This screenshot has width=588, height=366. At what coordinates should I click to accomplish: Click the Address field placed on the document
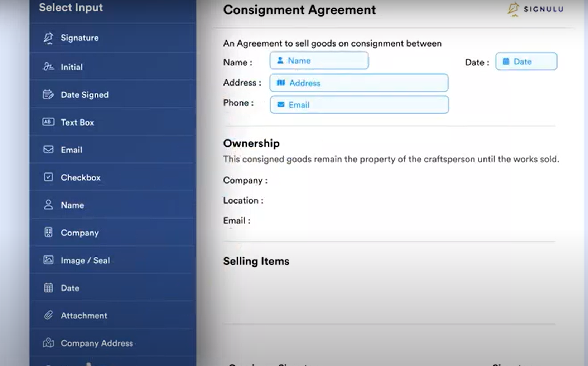click(x=358, y=83)
